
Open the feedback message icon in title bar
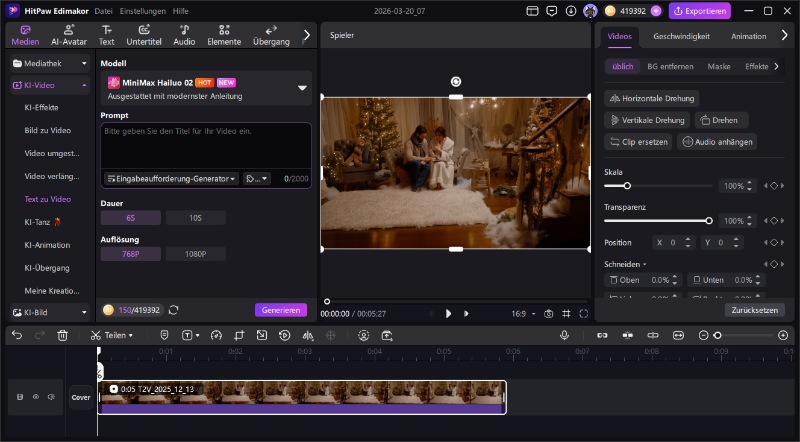click(552, 11)
